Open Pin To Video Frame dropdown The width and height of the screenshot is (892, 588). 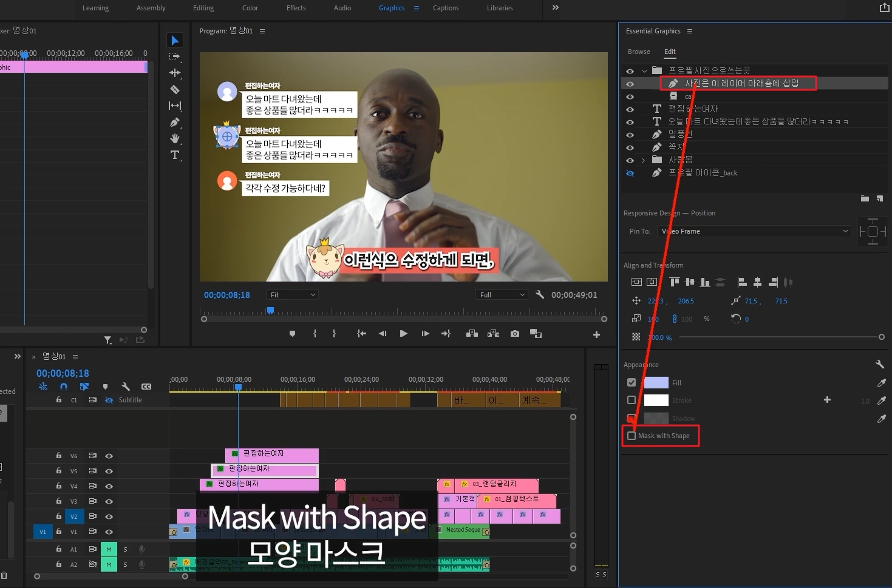click(x=754, y=231)
